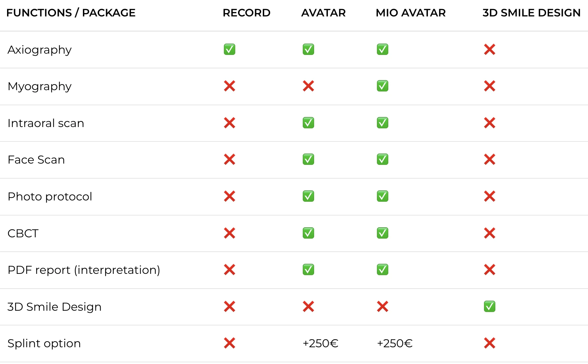The image size is (588, 364).
Task: Click the CBCT red cross under 3D SMILE DESIGN
Action: click(x=490, y=233)
